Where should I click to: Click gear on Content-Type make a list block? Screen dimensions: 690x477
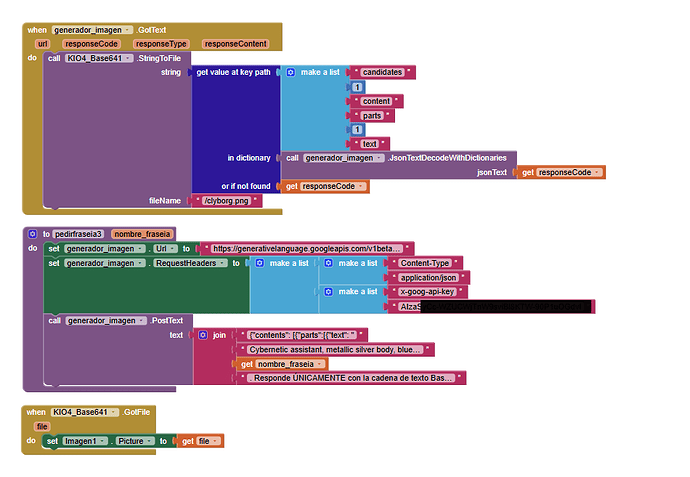329,263
